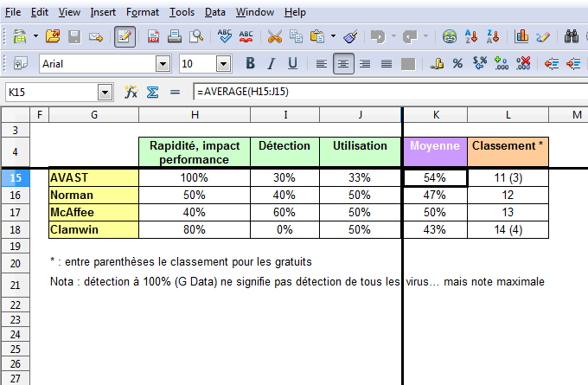
Task: Expand the font size dropdown arrow
Action: tap(223, 64)
